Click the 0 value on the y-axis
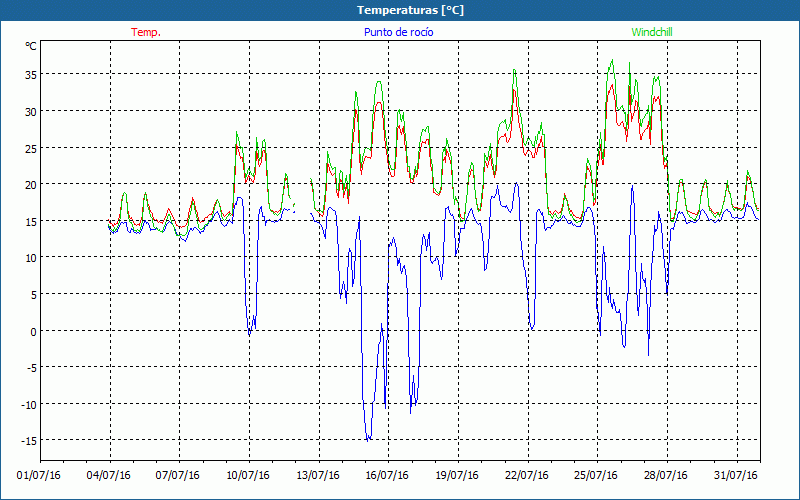800x500 pixels. click(34, 332)
